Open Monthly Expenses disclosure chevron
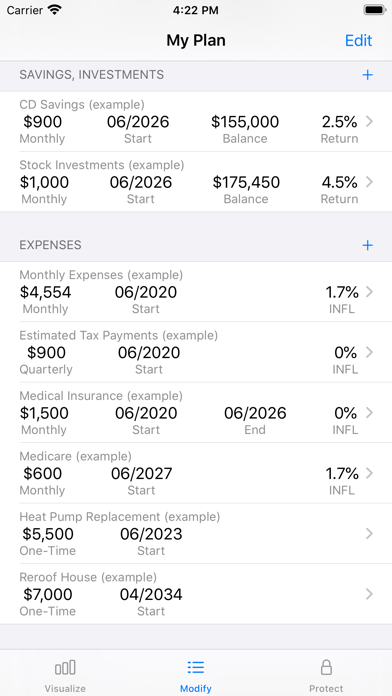 tap(369, 292)
